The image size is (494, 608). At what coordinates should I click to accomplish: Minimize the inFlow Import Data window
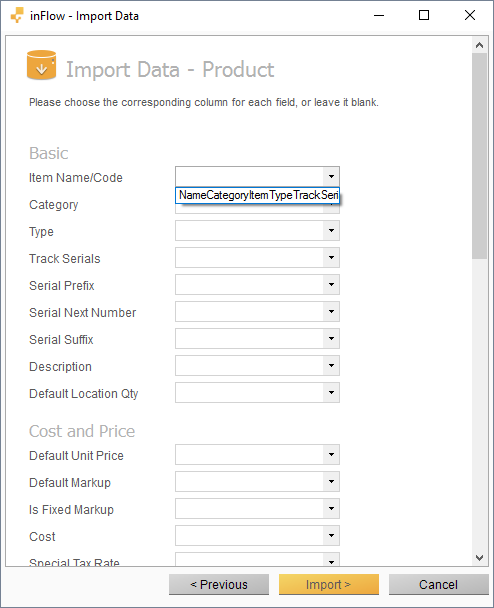click(x=379, y=16)
